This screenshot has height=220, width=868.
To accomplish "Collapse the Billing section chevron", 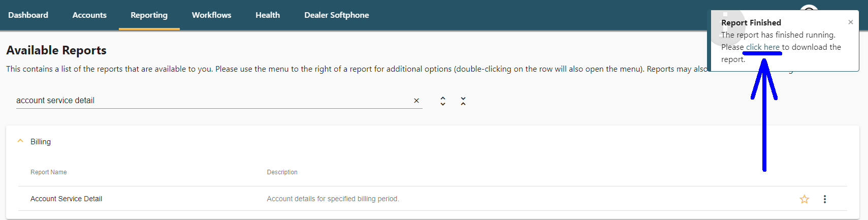I will (x=20, y=141).
